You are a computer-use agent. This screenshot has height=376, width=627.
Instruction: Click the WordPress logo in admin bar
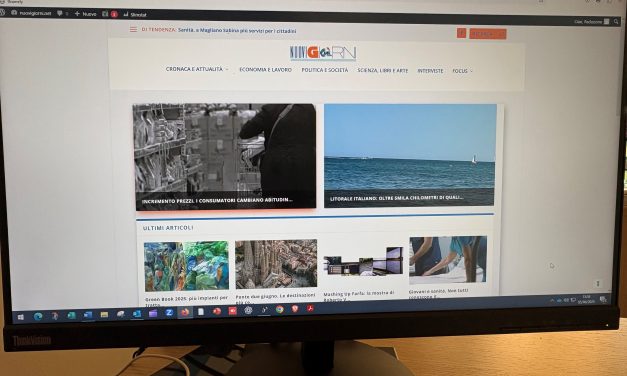2,12
